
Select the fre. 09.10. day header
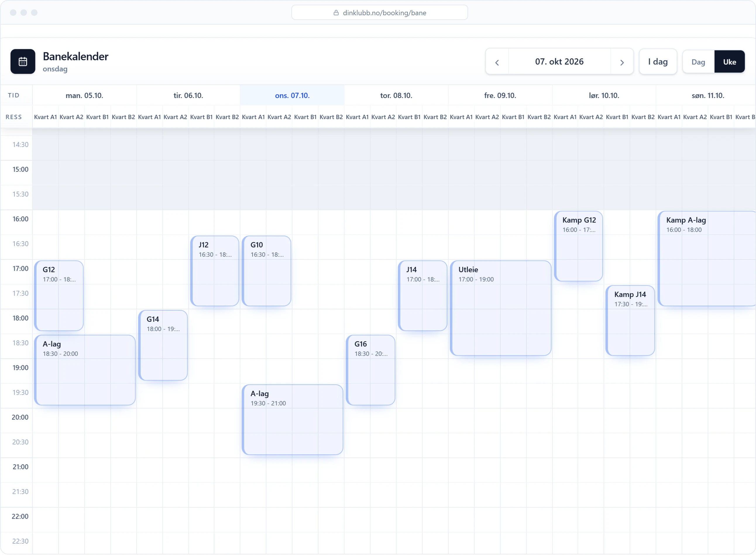tap(500, 95)
